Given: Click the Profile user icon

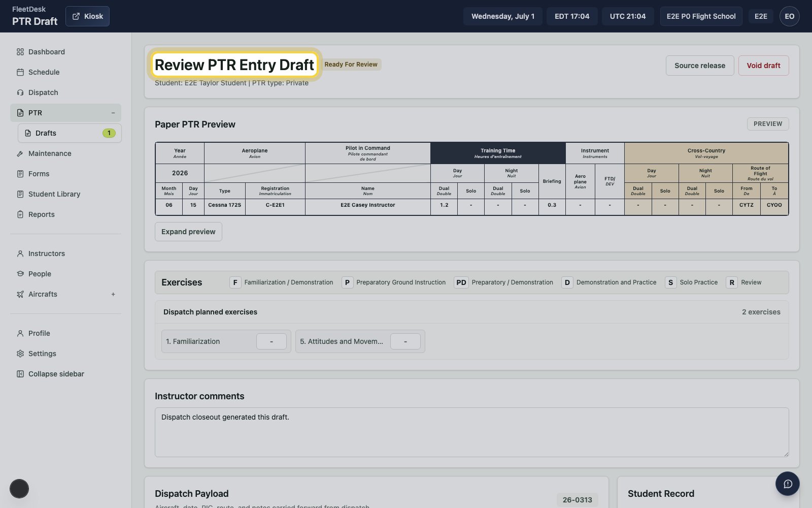Looking at the screenshot, I should (20, 333).
